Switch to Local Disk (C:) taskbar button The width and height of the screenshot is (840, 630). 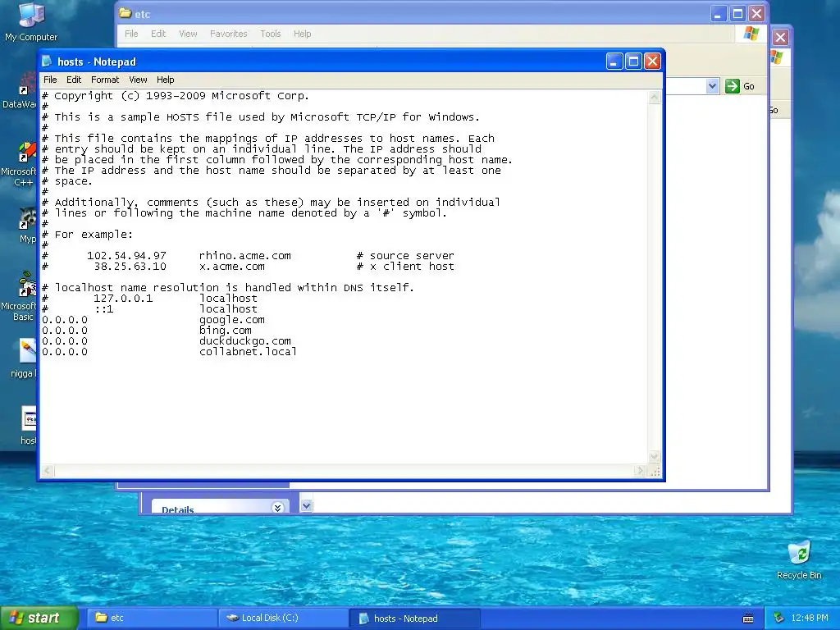pyautogui.click(x=284, y=619)
